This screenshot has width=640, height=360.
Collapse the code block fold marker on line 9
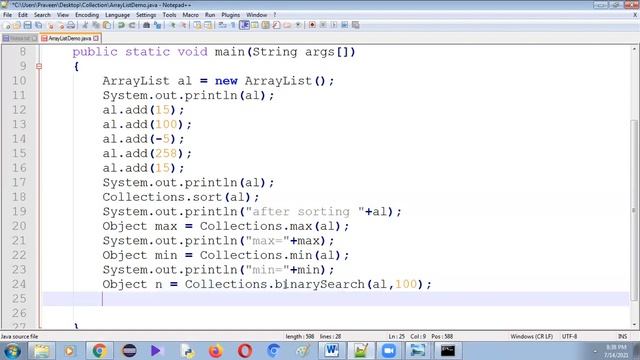point(39,66)
